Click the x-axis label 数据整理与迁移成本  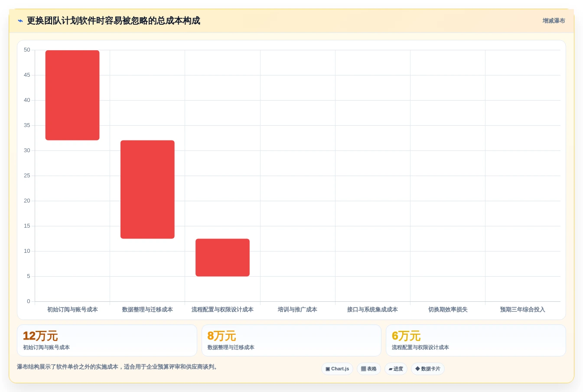click(x=147, y=310)
